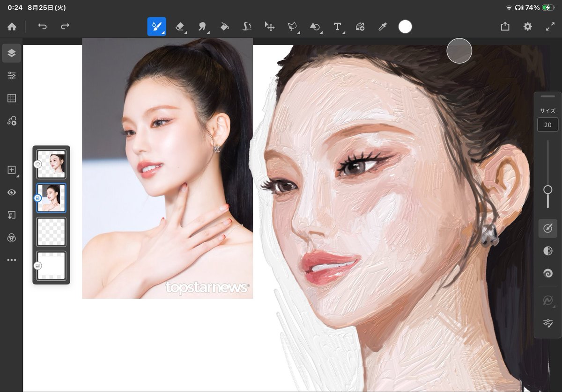
Task: Edit the brush size value 20
Action: point(548,125)
